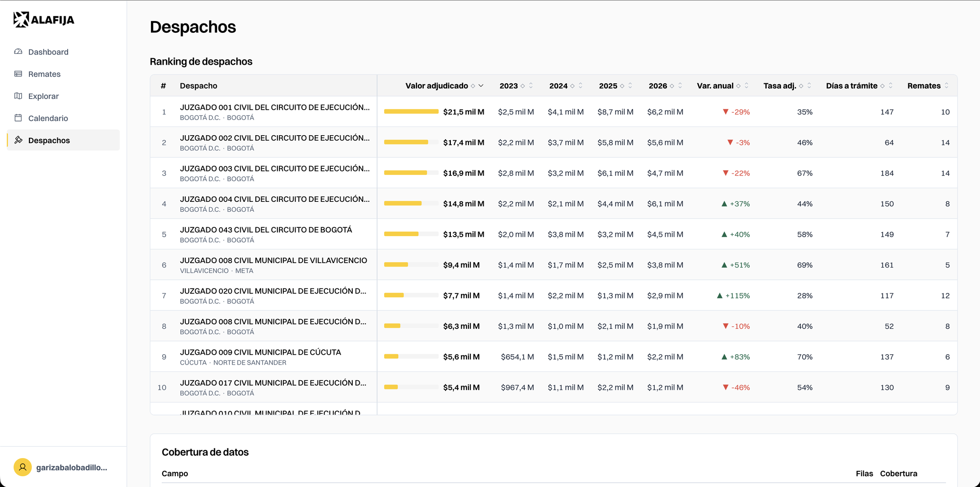Open Juzgado 008 Civil Municipal de Villavicencio
The image size is (980, 487).
[554, 265]
